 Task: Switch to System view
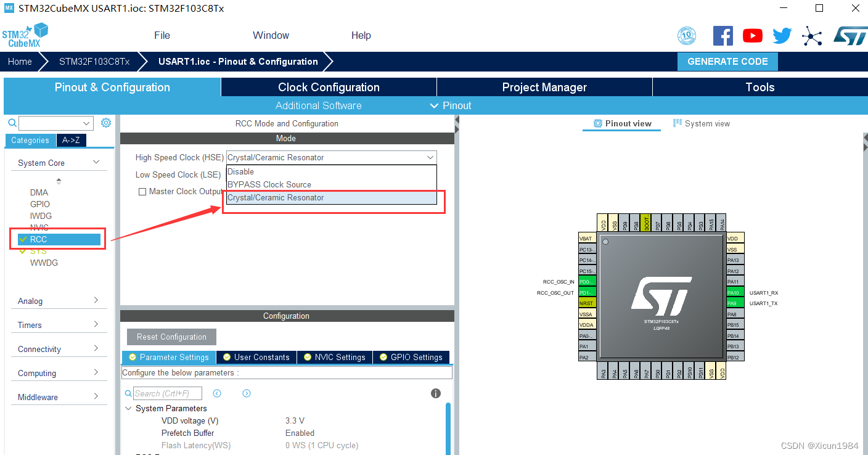701,123
